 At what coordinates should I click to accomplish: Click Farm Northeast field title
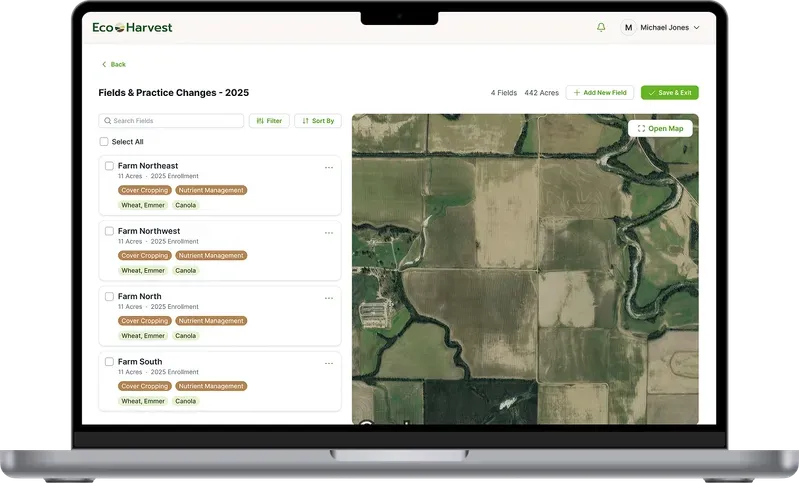point(148,166)
